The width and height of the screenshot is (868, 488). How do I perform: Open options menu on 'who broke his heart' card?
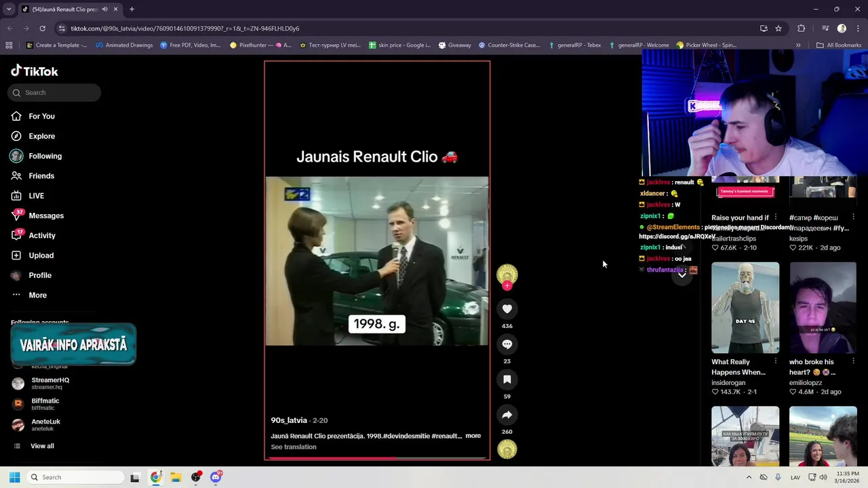[853, 362]
